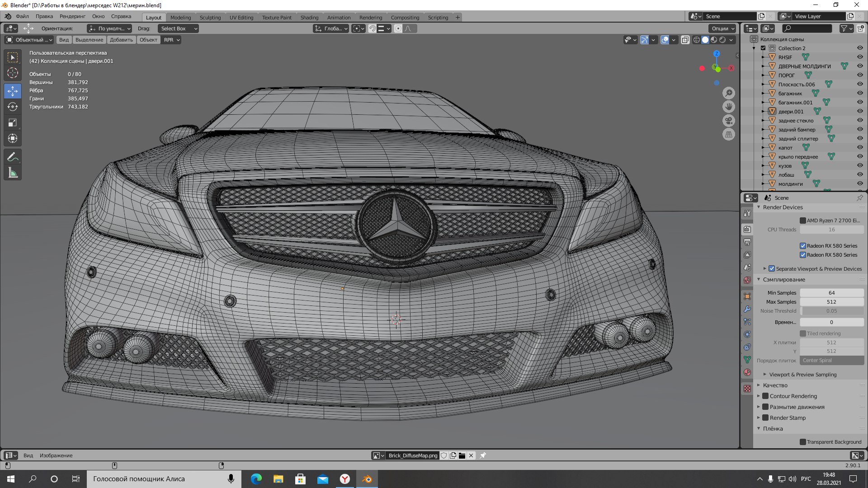Image resolution: width=868 pixels, height=488 pixels.
Task: Open the viewport Добавить menu
Action: 122,40
